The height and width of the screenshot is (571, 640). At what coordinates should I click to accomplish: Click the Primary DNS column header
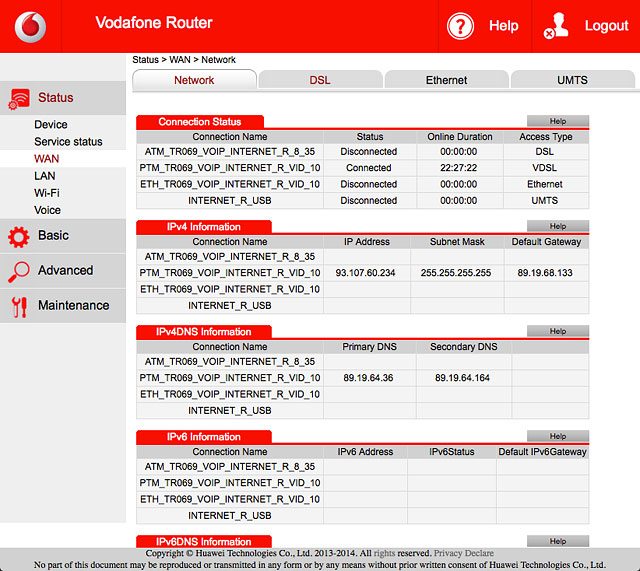click(x=369, y=347)
